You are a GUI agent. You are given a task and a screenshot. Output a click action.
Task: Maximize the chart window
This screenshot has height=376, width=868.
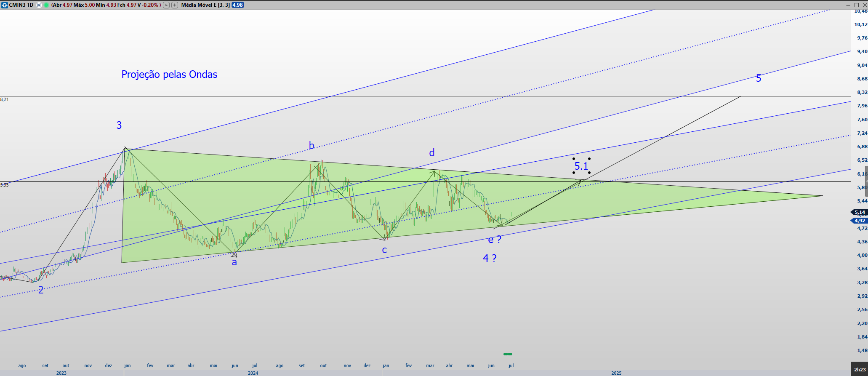(x=856, y=5)
